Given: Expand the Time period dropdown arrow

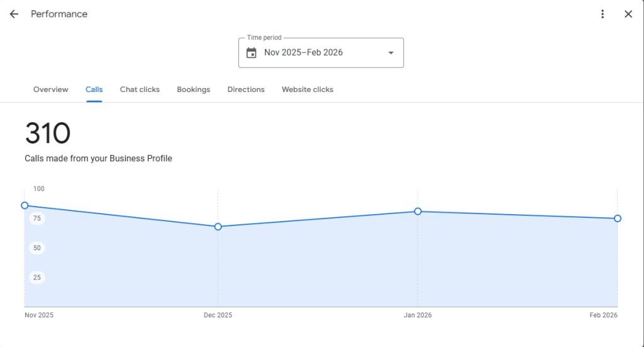Looking at the screenshot, I should [391, 53].
